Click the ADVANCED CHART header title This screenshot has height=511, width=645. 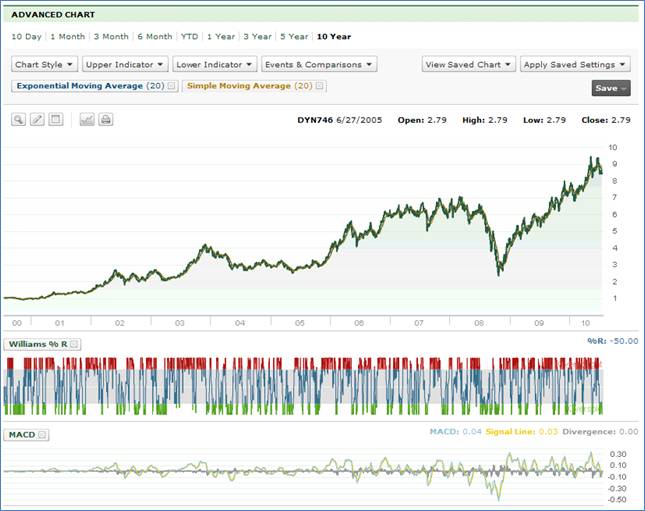(53, 15)
